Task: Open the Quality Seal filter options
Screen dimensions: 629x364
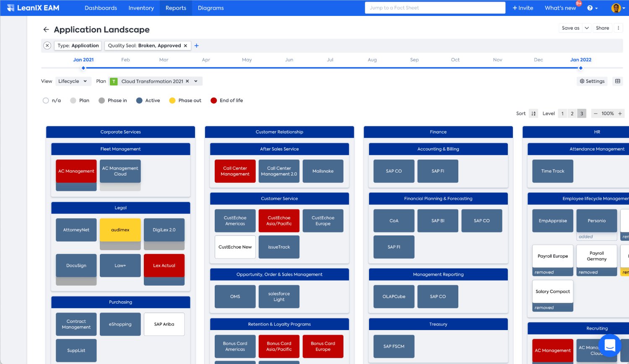Action: point(144,46)
